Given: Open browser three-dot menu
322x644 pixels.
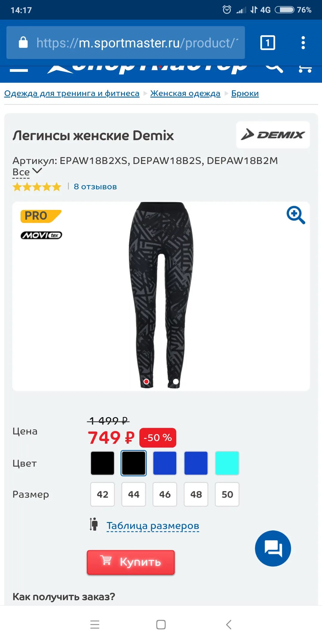Looking at the screenshot, I should tap(303, 43).
